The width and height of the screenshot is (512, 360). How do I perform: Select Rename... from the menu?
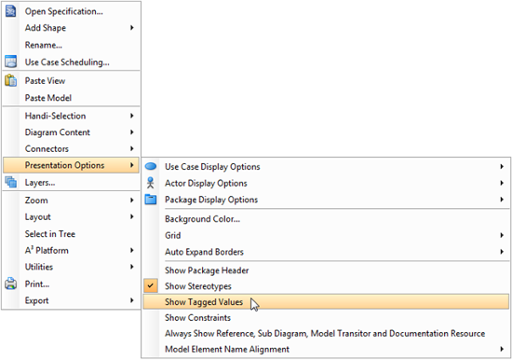point(71,45)
